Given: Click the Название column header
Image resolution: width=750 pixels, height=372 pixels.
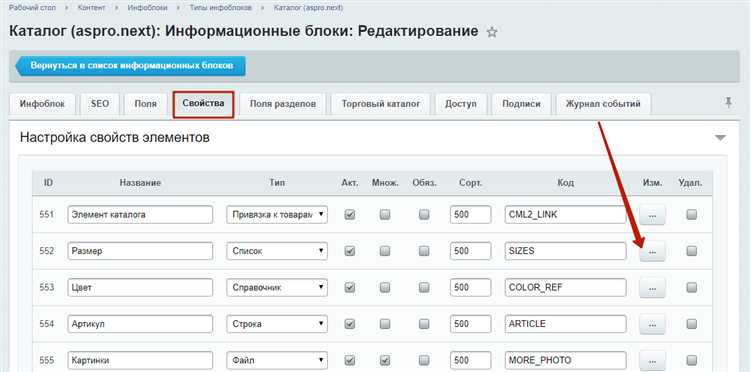Looking at the screenshot, I should [140, 183].
